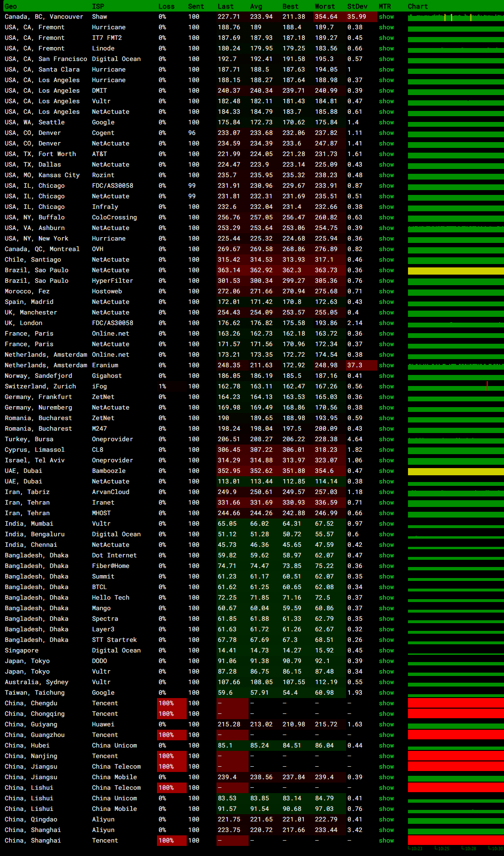Open show link for Morocco Fez Hostoweb
This screenshot has height=856, width=504.
[x=386, y=291]
